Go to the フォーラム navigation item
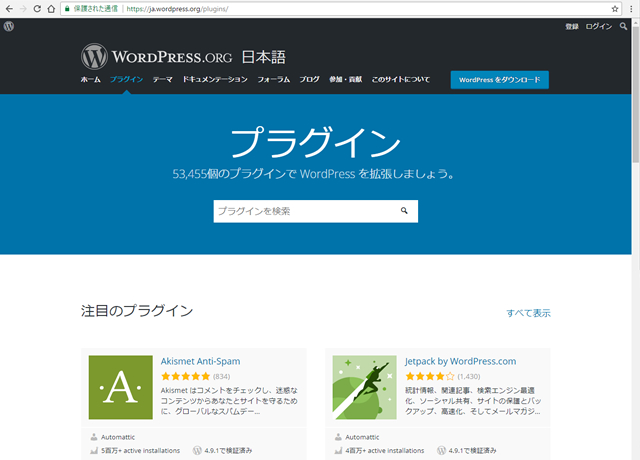Image resolution: width=640 pixels, height=460 pixels. click(x=273, y=80)
